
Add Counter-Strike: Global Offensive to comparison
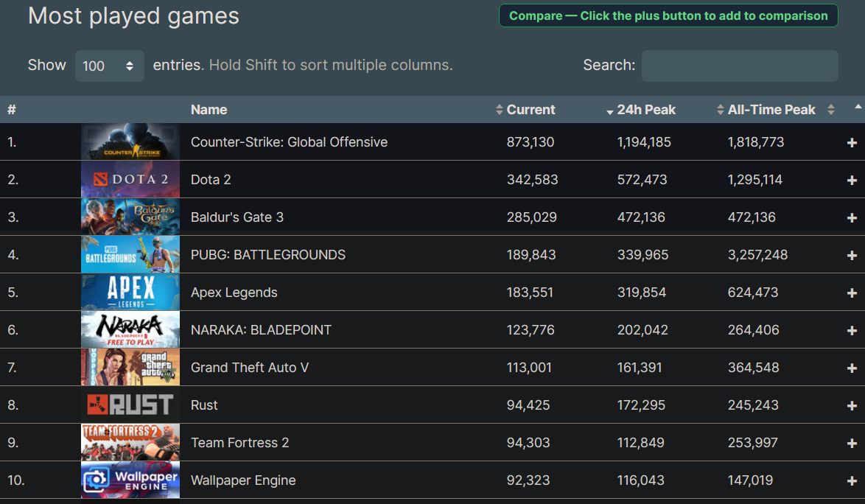coord(852,142)
